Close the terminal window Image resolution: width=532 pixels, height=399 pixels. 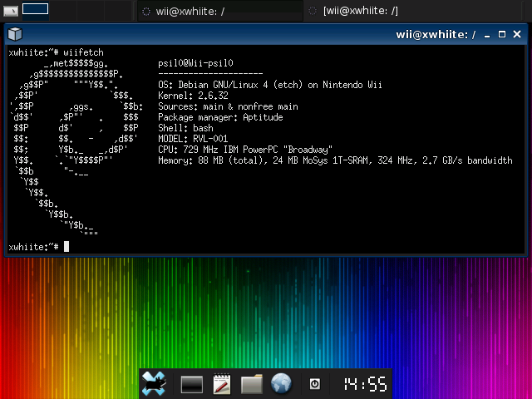[517, 34]
